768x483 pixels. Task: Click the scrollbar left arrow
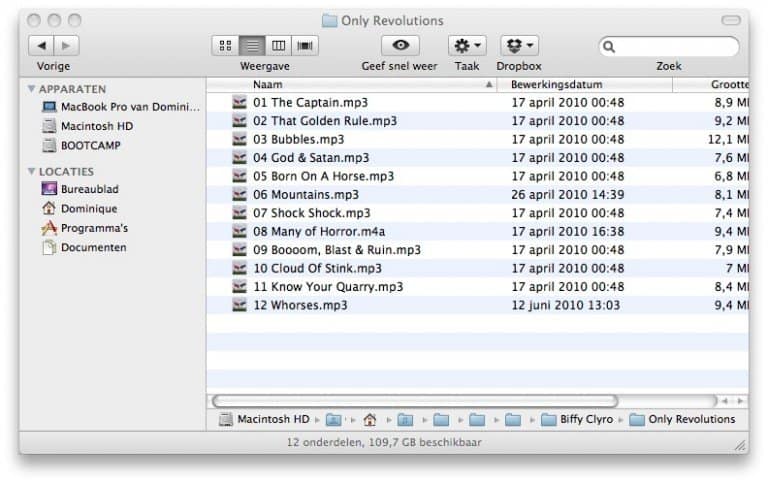(725, 401)
